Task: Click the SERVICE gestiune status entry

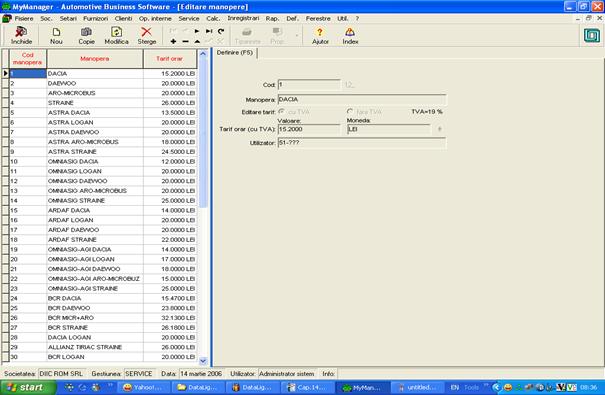Action: coord(139,373)
